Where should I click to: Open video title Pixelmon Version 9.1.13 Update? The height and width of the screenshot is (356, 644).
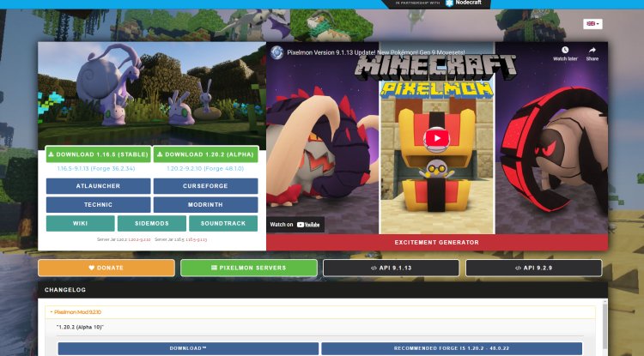coord(376,52)
